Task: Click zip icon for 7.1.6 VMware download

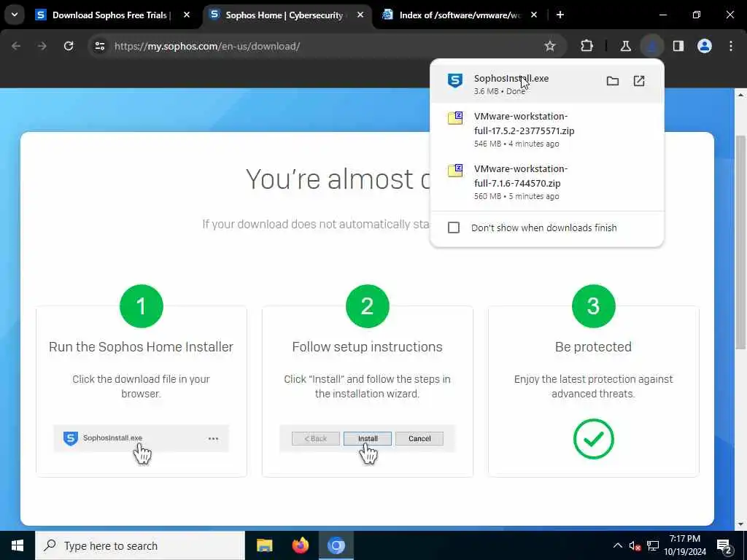Action: pyautogui.click(x=455, y=170)
